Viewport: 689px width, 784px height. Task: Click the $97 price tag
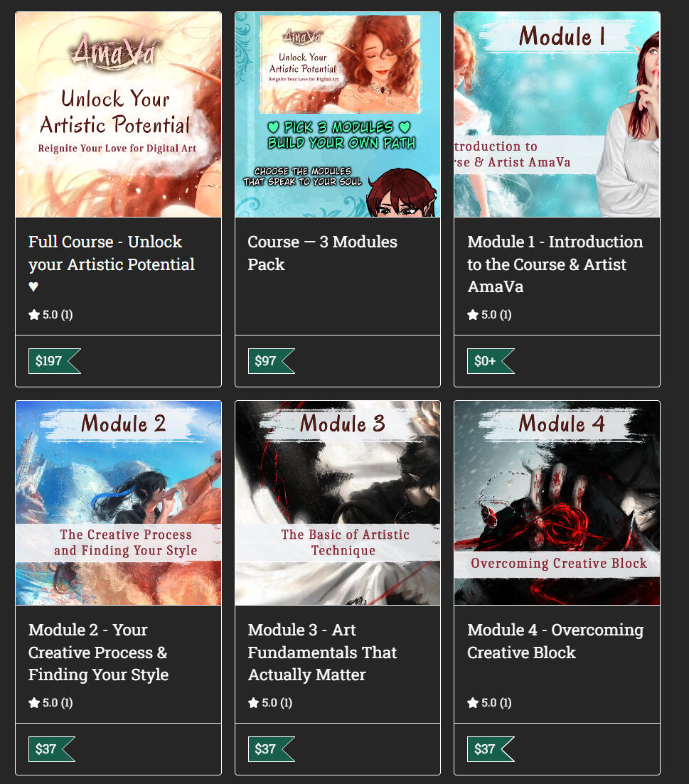[272, 361]
